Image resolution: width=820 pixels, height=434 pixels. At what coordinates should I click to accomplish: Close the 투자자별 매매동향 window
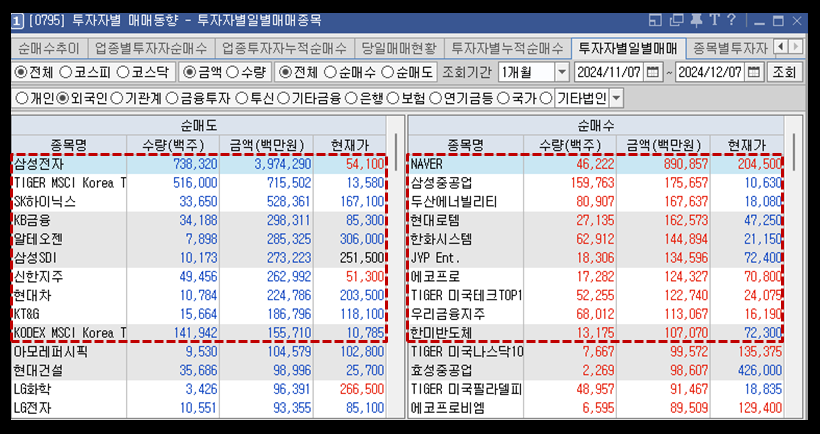click(x=797, y=21)
